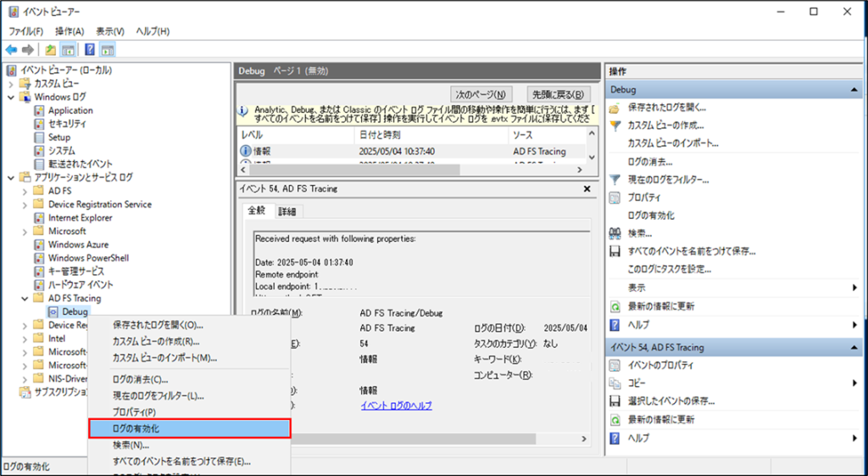Click the Windows PowerShell log icon
868x476 pixels.
(x=39, y=258)
